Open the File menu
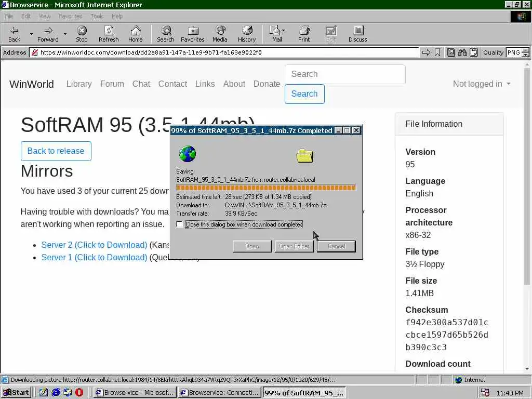This screenshot has height=399, width=532. click(9, 16)
